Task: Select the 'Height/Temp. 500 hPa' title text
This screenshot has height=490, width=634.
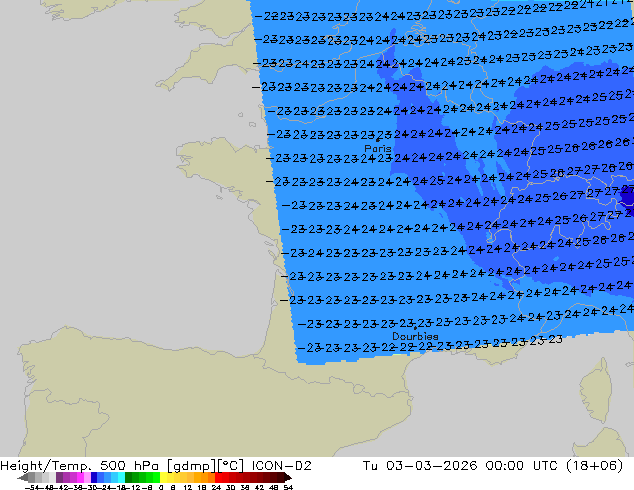Action: tap(81, 466)
